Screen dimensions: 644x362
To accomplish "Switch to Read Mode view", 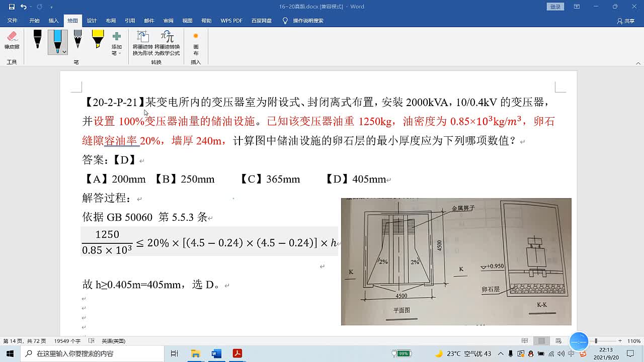I will 525,341.
